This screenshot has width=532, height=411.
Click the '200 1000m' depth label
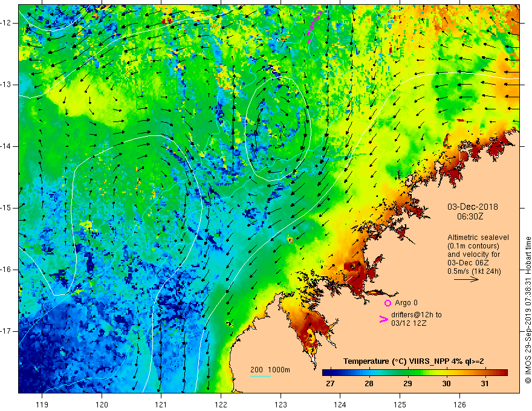[270, 370]
